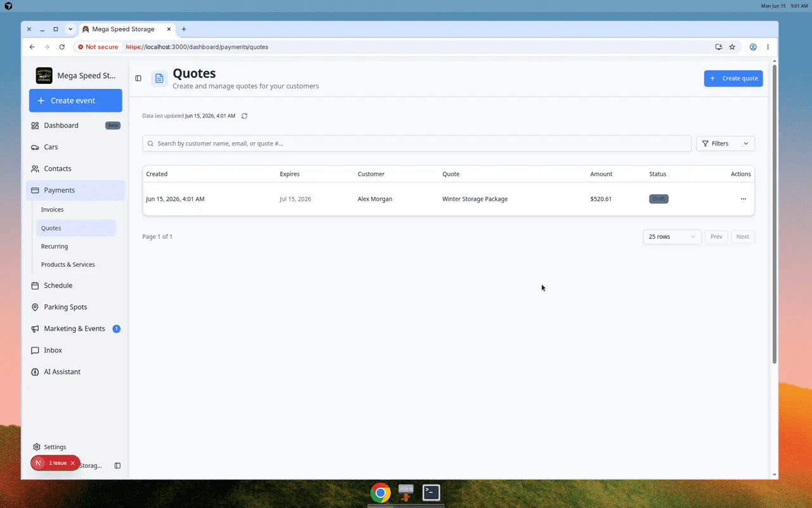The image size is (812, 508).
Task: Open the Chrome three-dot menu
Action: tap(768, 47)
